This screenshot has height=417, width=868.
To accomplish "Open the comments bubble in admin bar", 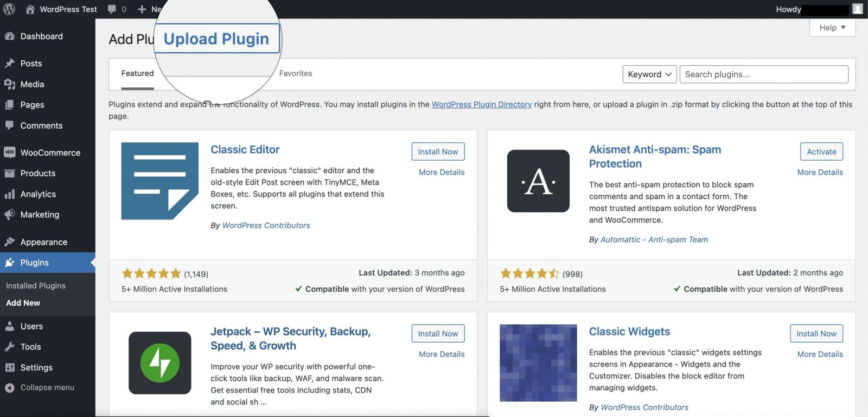I will click(112, 9).
